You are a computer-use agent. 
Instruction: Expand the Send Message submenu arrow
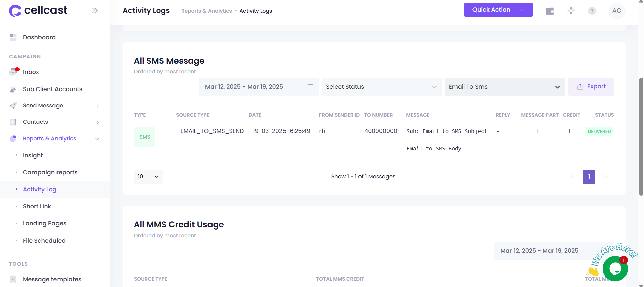[x=97, y=106]
